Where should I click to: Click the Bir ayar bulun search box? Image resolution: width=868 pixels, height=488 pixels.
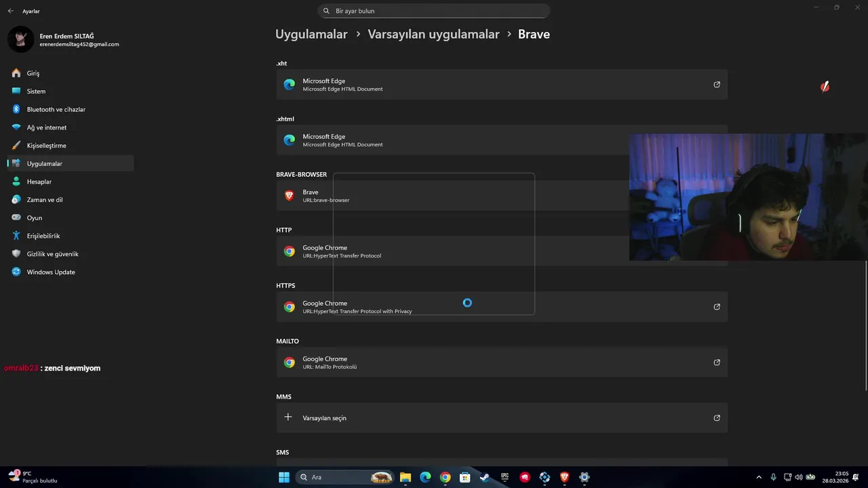point(434,11)
